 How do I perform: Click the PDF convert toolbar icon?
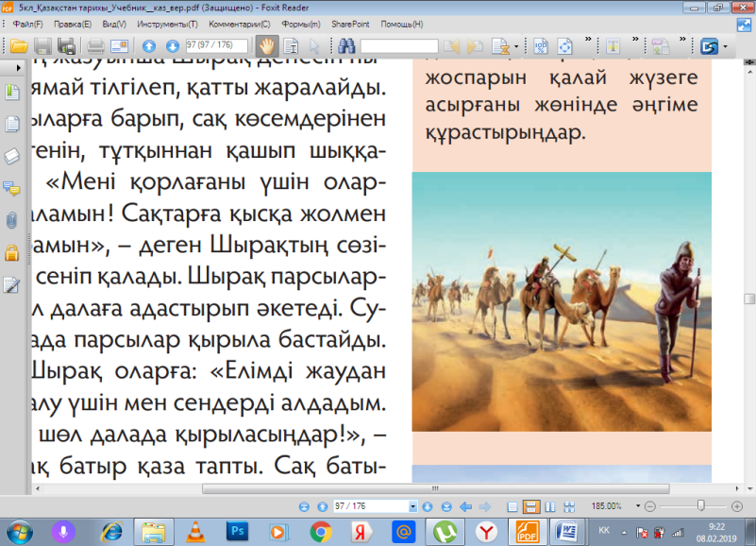[661, 46]
